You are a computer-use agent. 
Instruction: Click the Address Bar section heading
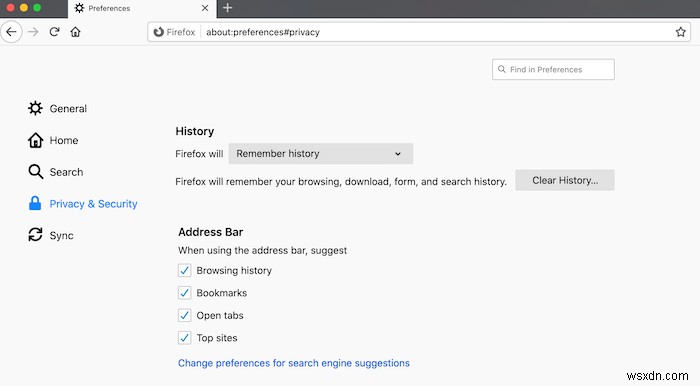pos(211,232)
